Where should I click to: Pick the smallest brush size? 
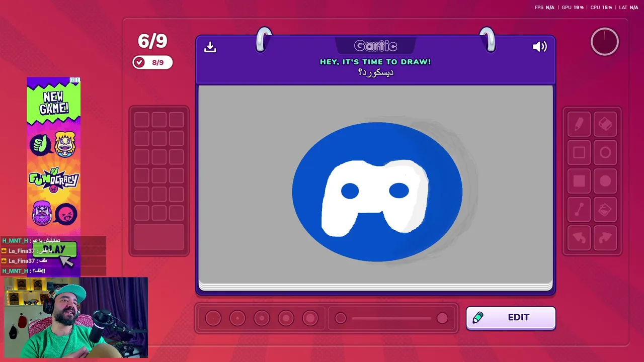[x=213, y=318]
